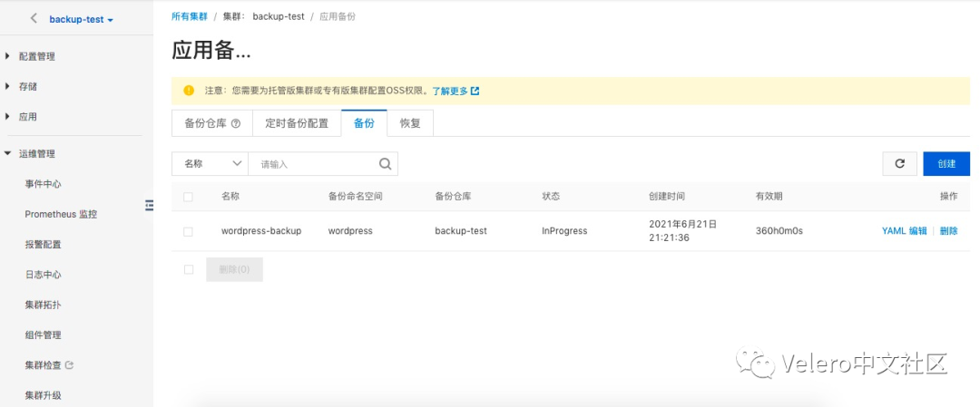Image resolution: width=980 pixels, height=407 pixels.
Task: Open Prometheus 监控 in the sidebar
Action: coord(61,214)
